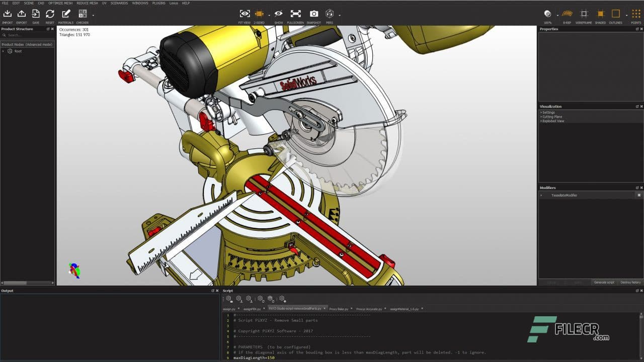Viewport: 644px width, 362px height.
Task: Switch to the Proxy Bake.py script tab
Action: pyautogui.click(x=339, y=309)
